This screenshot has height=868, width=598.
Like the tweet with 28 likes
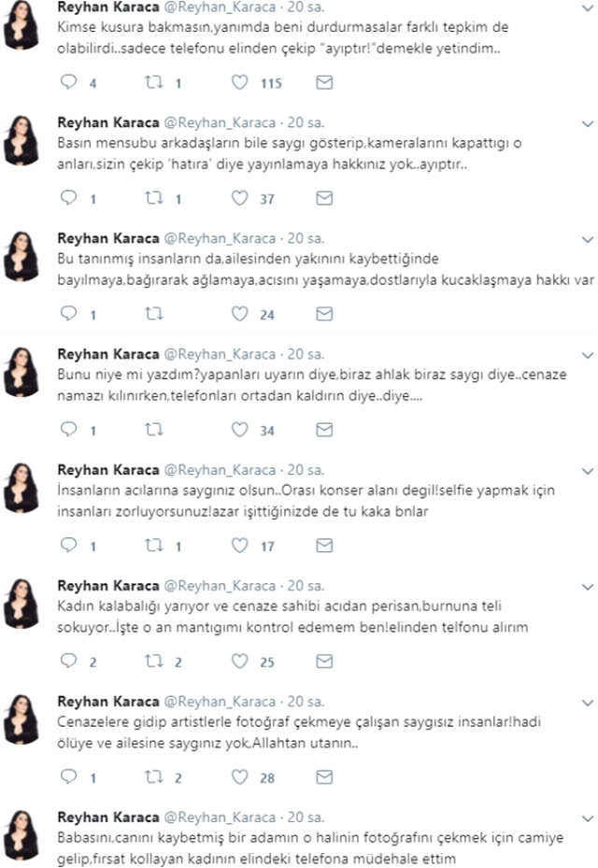point(239,776)
